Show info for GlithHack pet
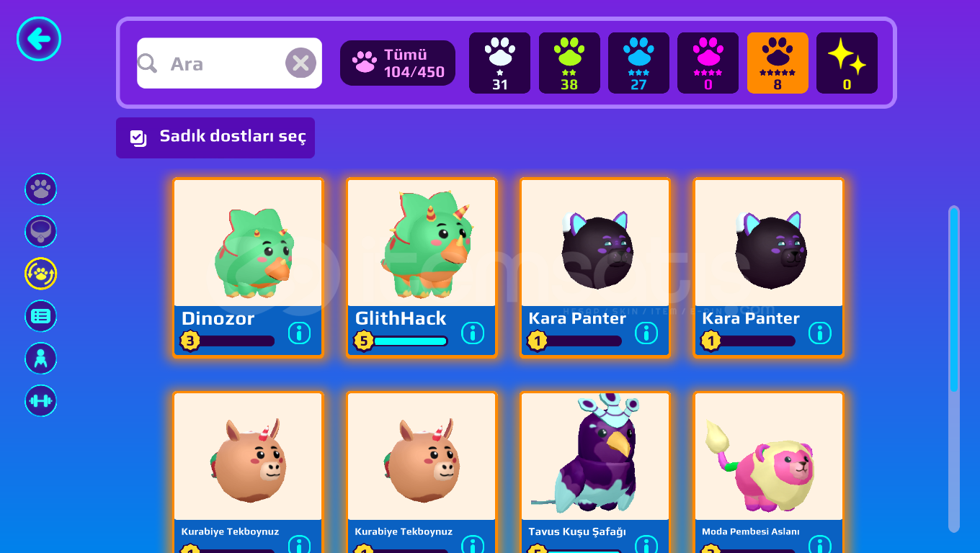 tap(473, 333)
